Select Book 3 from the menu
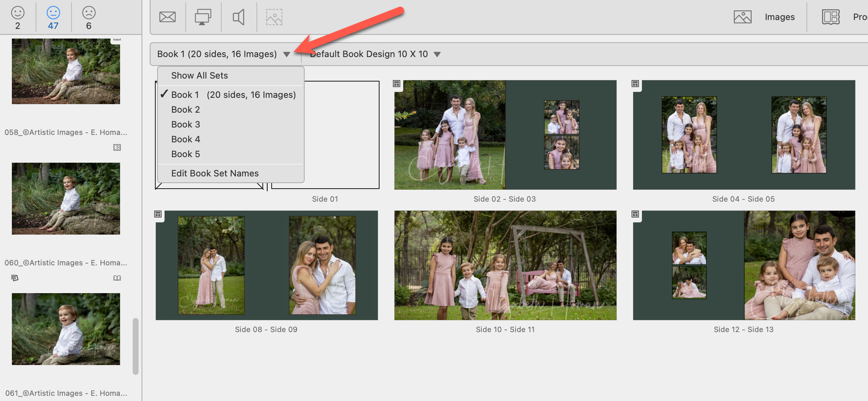Image resolution: width=868 pixels, height=401 pixels. click(x=185, y=125)
